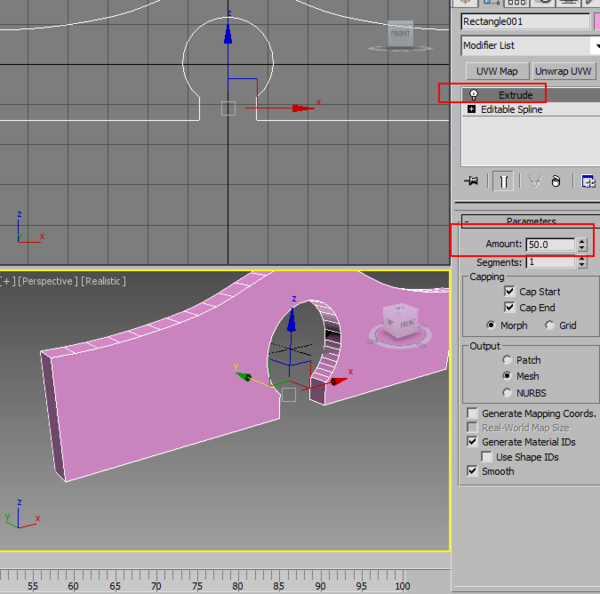
Task: Click the ViewCube in Perspective viewport
Action: coord(401,320)
